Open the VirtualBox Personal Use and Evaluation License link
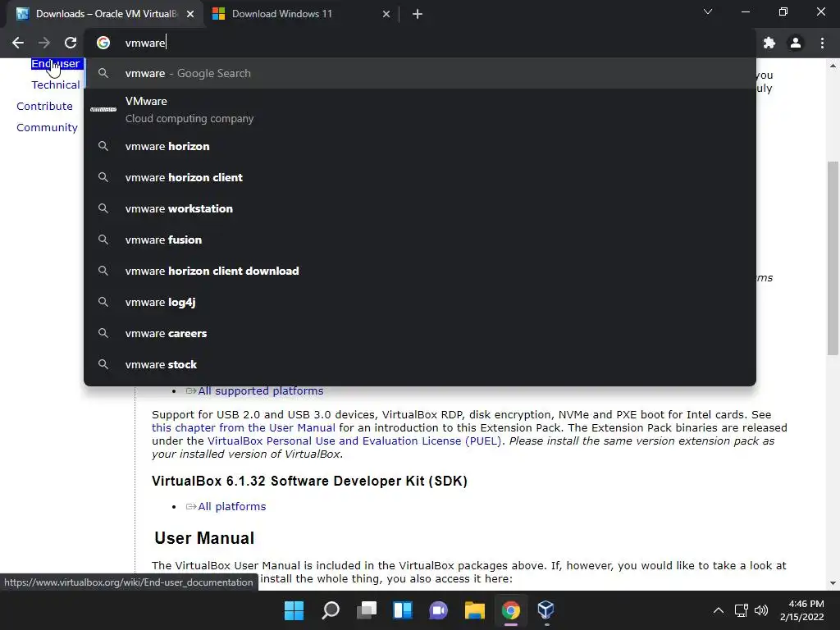The image size is (840, 630). 356,441
